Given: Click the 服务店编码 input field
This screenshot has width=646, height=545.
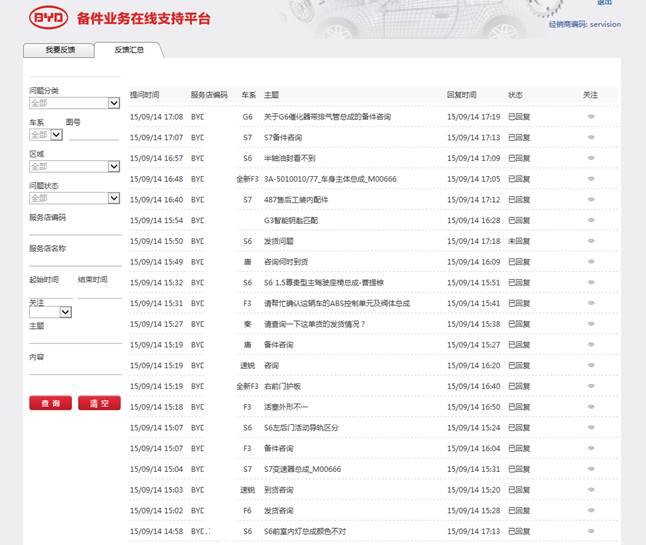Looking at the screenshot, I should [74, 229].
